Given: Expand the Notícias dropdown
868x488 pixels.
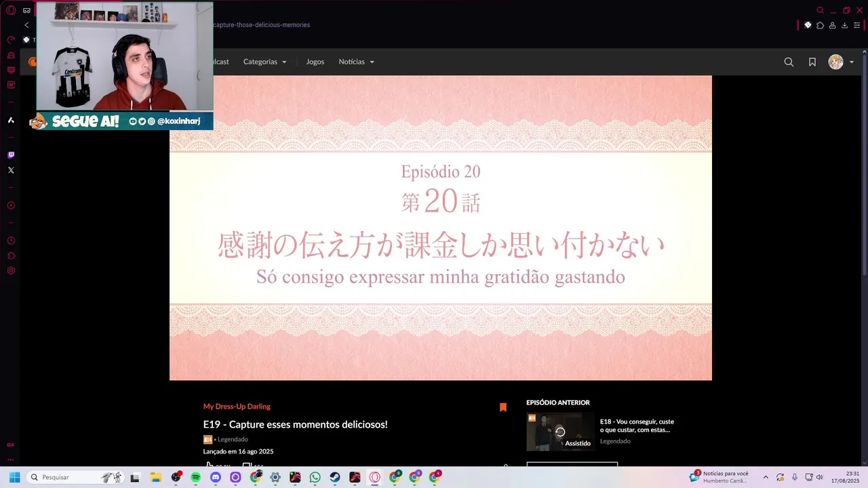Looking at the screenshot, I should coord(357,62).
